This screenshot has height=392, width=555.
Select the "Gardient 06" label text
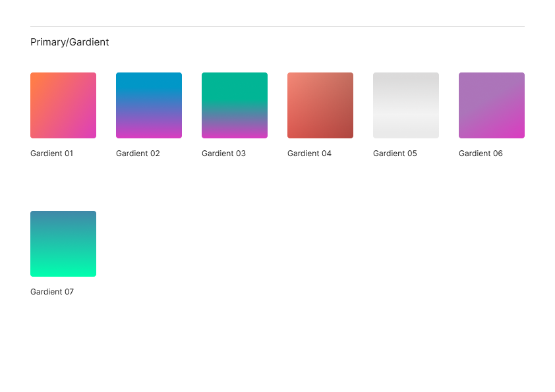481,154
